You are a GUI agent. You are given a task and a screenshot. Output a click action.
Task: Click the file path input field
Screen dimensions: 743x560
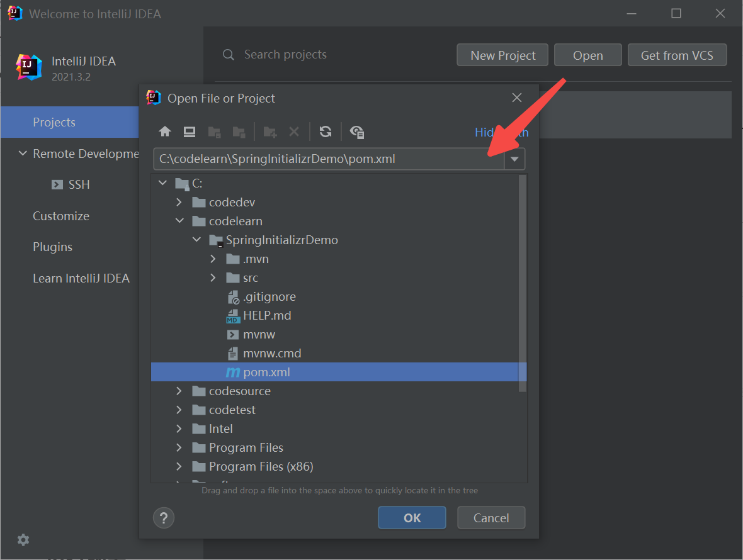coord(329,159)
